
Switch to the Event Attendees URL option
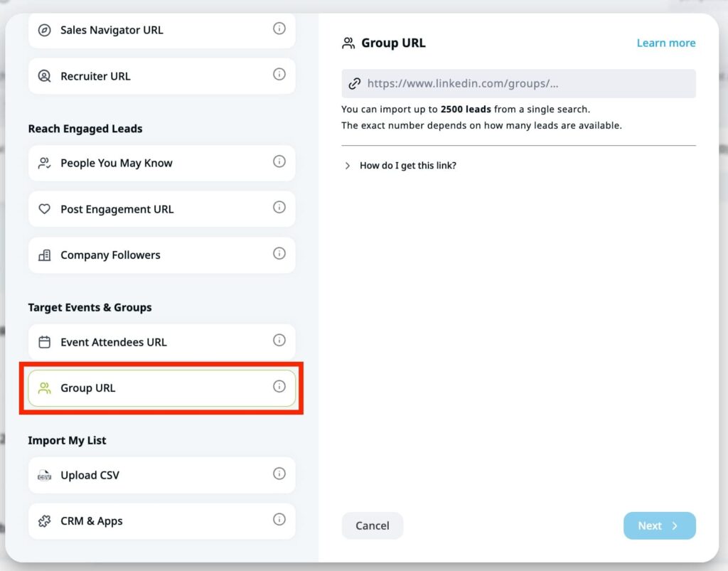click(x=161, y=341)
